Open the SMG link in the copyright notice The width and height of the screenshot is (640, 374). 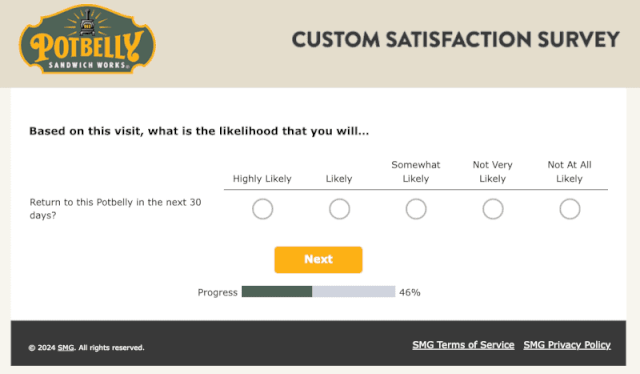[x=66, y=348]
